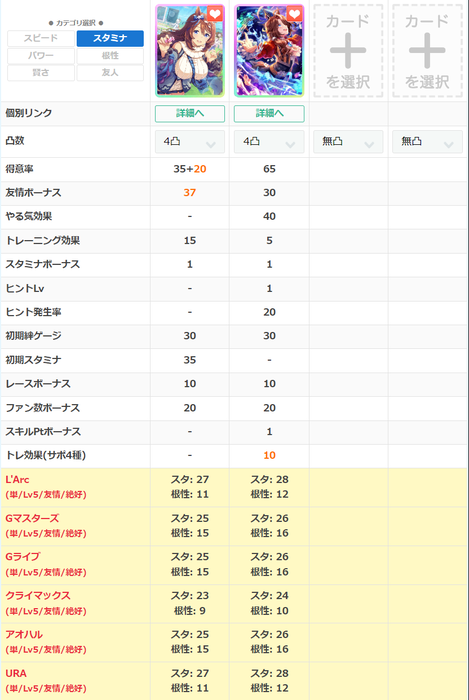This screenshot has width=469, height=700.
Task: Click the 得意率 row label
Action: click(19, 169)
